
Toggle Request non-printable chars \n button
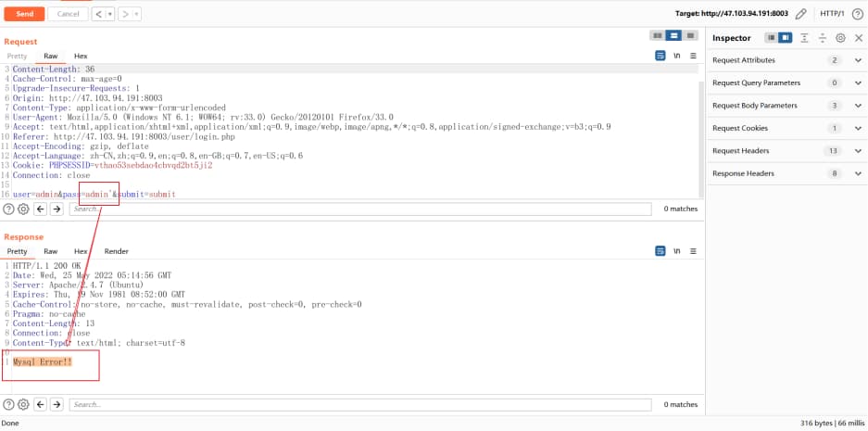pyautogui.click(x=676, y=56)
